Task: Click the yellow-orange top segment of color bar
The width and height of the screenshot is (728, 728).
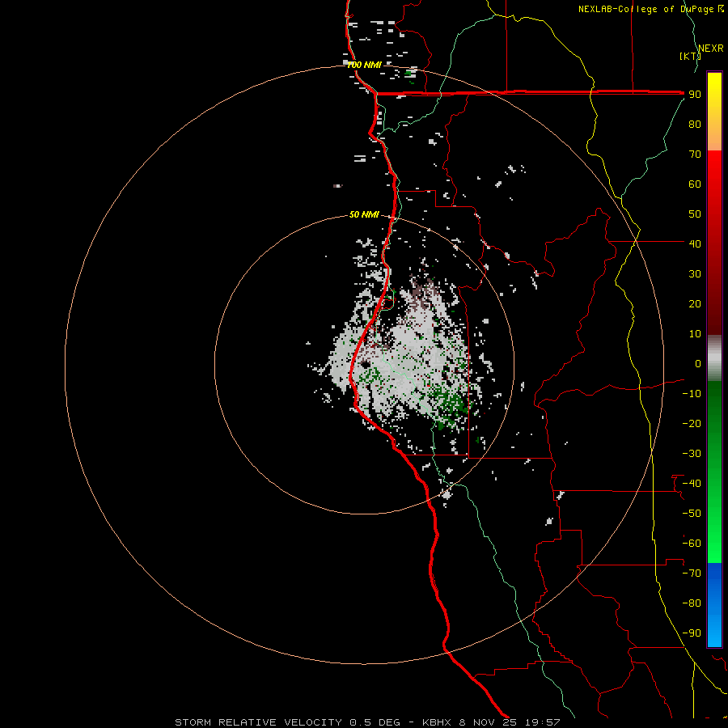Action: [714, 112]
